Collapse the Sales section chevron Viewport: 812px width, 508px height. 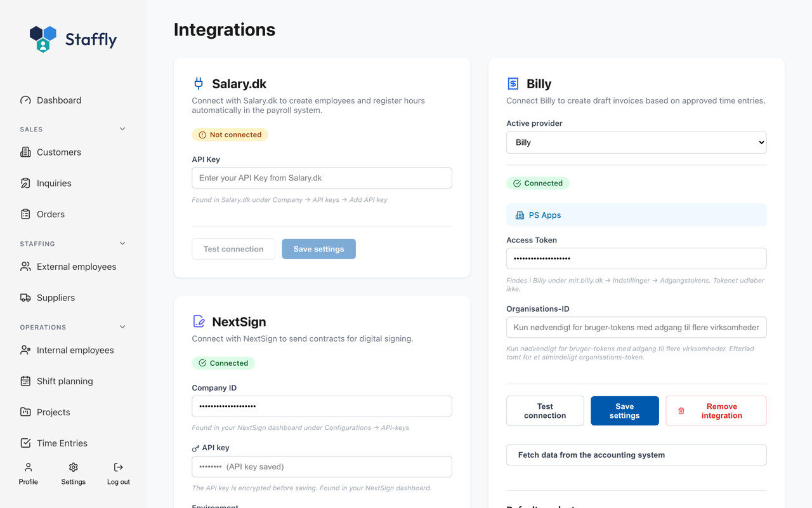click(122, 129)
